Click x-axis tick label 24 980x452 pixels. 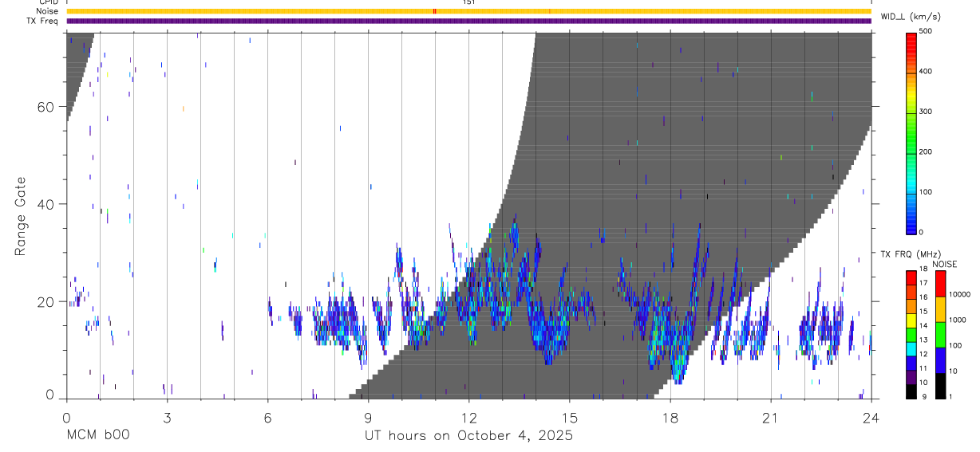click(871, 417)
